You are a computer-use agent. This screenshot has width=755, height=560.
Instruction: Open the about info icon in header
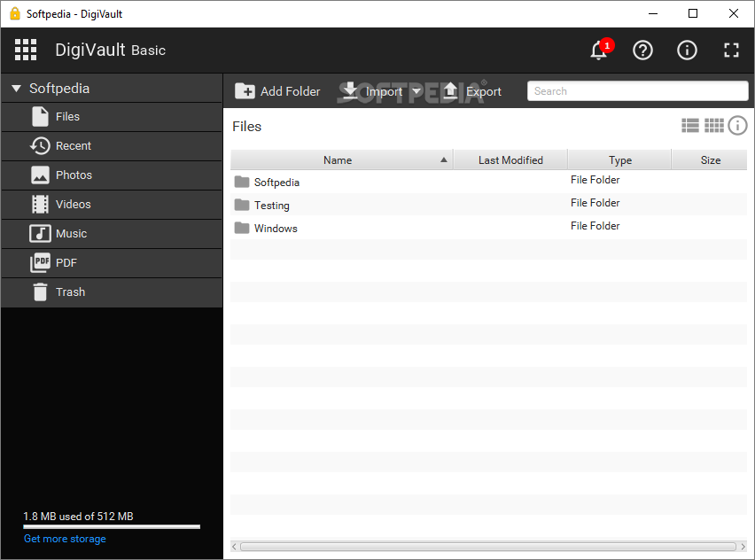click(687, 51)
